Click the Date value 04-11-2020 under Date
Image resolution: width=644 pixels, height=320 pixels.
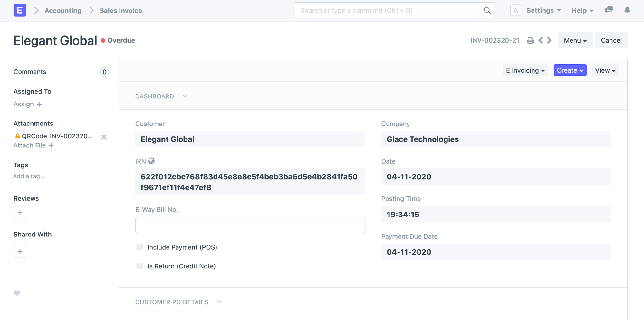496,176
